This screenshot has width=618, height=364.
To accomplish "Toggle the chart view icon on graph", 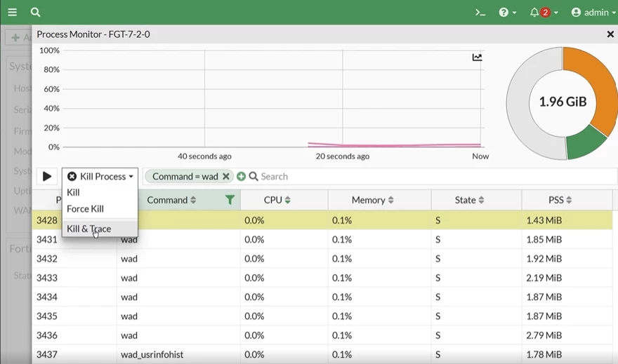I will coord(477,58).
